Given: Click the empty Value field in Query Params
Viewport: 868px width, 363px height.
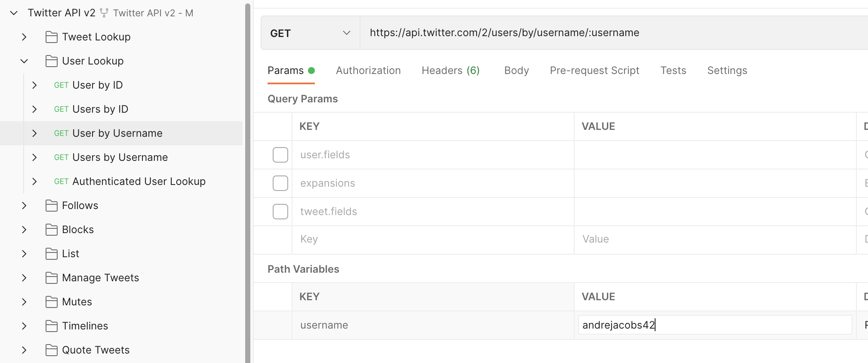Looking at the screenshot, I should coord(715,240).
